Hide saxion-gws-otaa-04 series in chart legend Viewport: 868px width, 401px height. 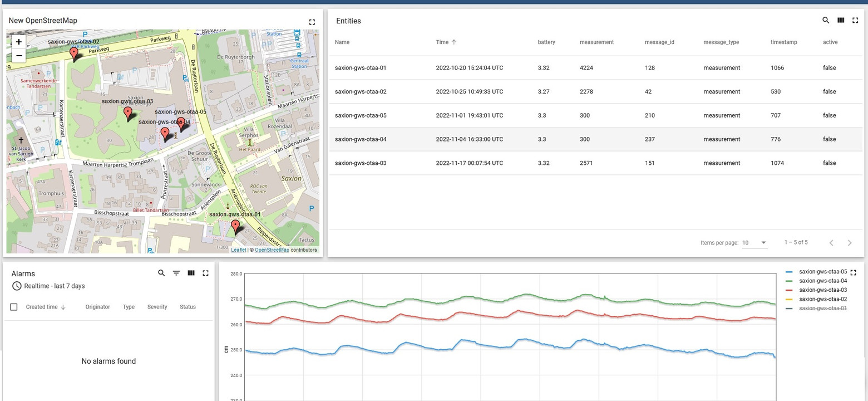(x=822, y=281)
